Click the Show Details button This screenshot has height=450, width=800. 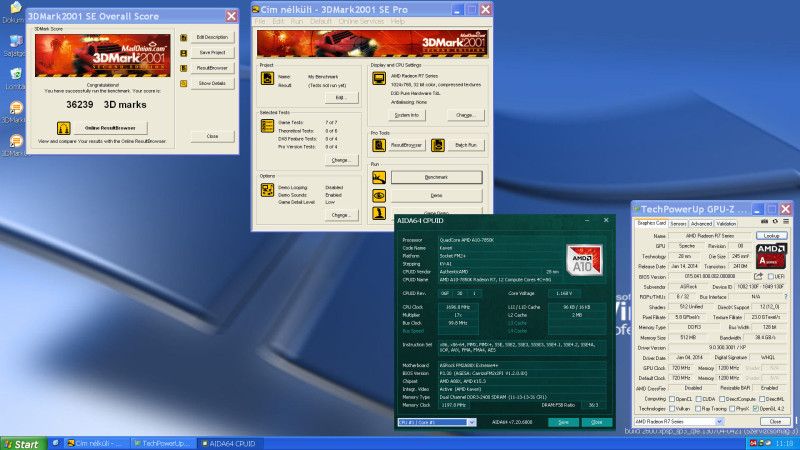click(212, 83)
